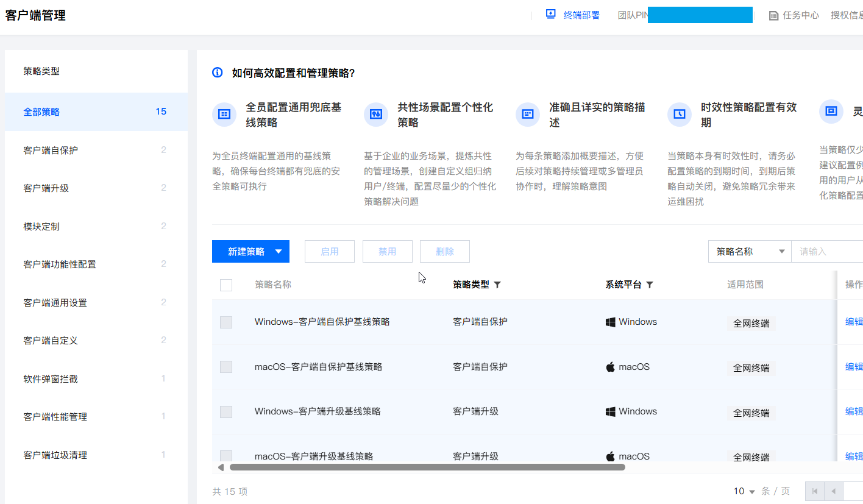Click the 禁用 button
The width and height of the screenshot is (863, 504).
click(x=388, y=252)
